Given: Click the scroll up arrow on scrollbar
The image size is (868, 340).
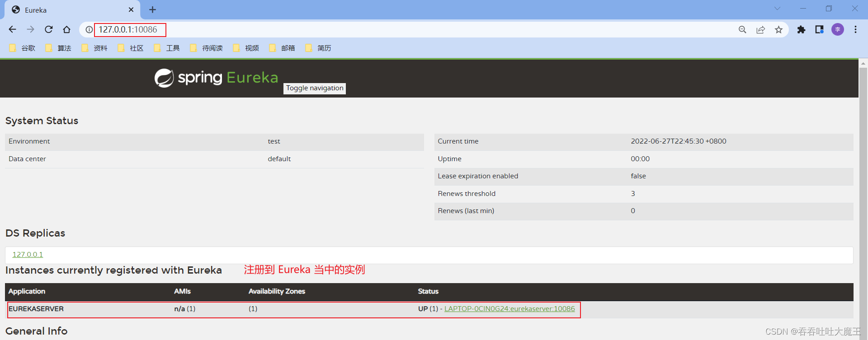Looking at the screenshot, I should coord(863,64).
